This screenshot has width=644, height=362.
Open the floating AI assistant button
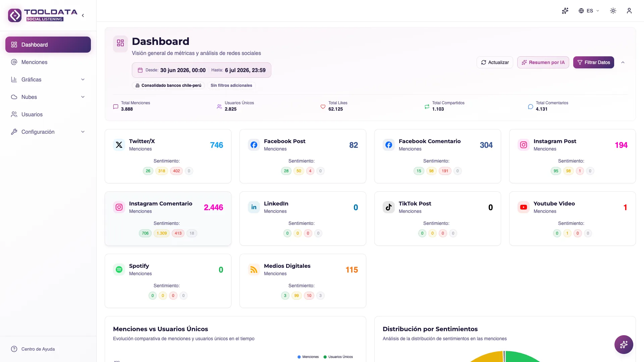click(624, 345)
